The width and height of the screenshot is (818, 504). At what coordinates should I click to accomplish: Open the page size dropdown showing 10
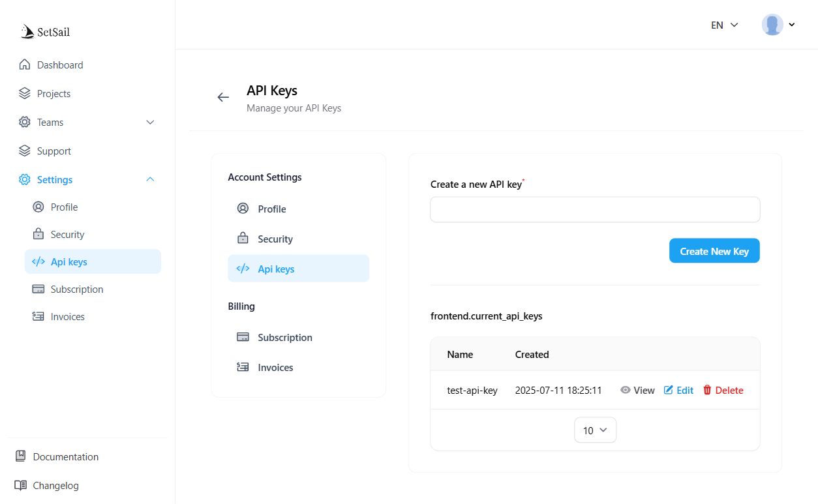coord(595,430)
